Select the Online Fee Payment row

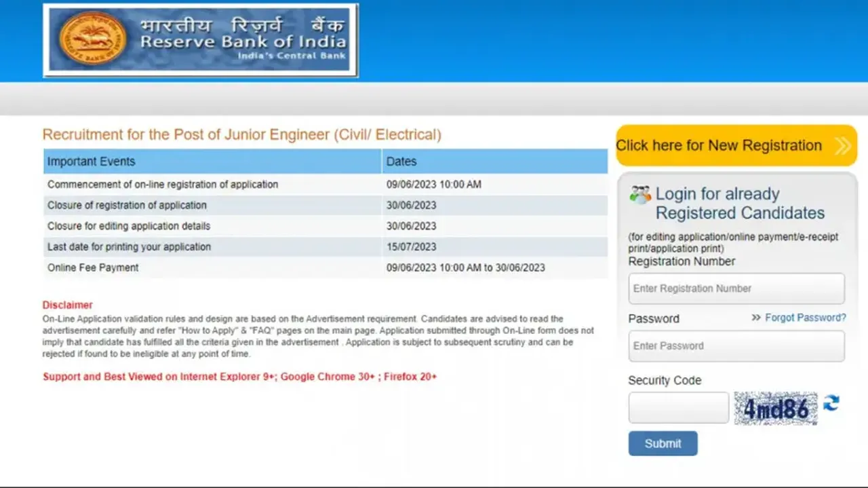click(93, 268)
